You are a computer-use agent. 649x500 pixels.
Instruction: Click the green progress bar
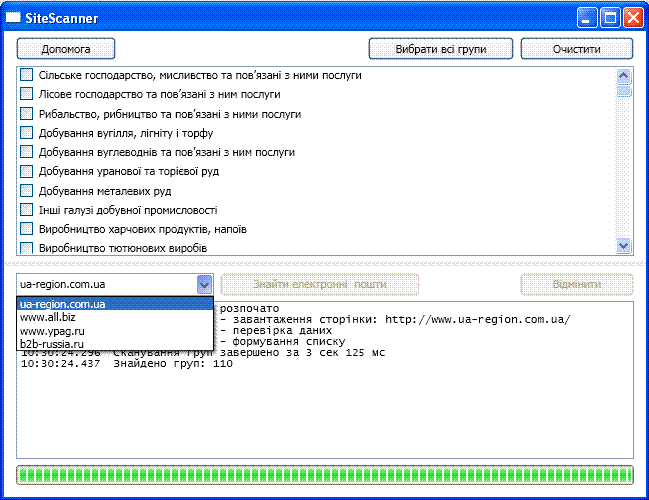tap(325, 475)
